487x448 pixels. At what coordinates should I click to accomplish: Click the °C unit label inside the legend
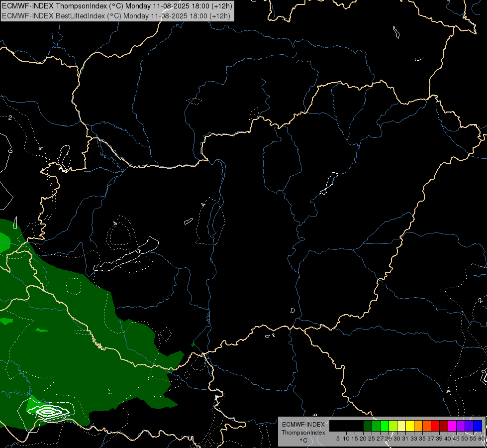303,441
